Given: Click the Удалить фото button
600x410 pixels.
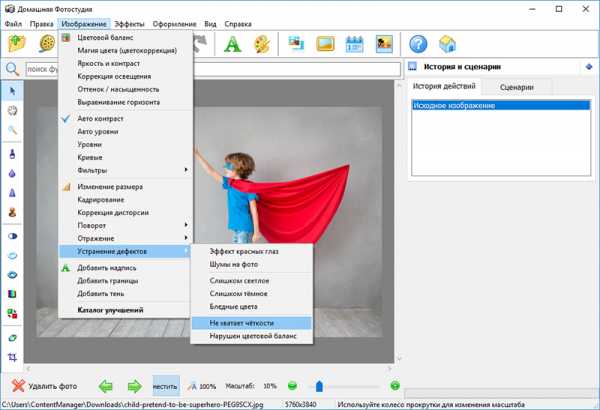Looking at the screenshot, I should click(44, 386).
